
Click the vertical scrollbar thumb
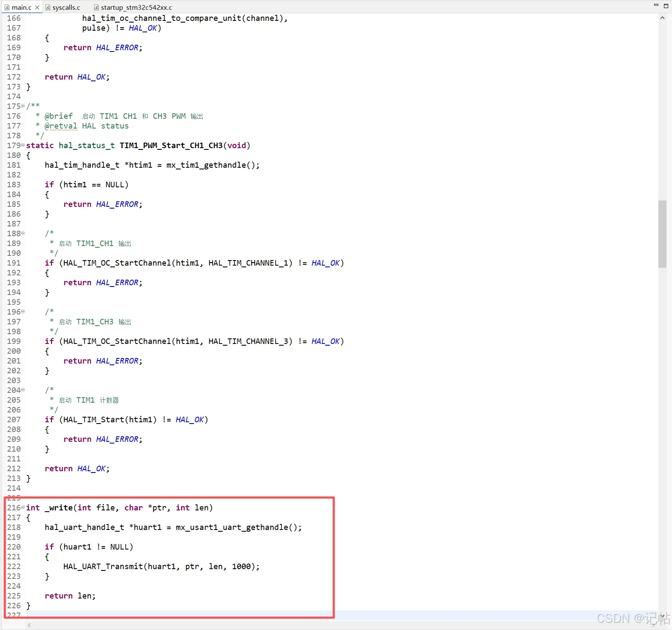pos(662,234)
